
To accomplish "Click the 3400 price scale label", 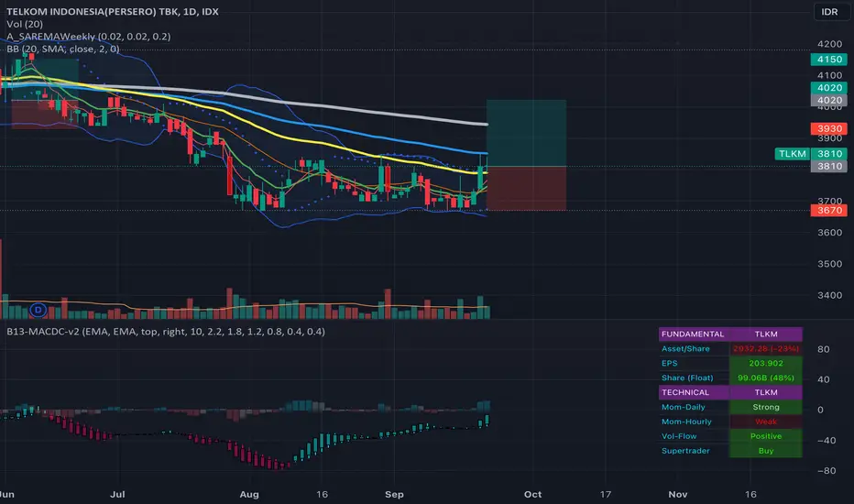I will point(829,295).
